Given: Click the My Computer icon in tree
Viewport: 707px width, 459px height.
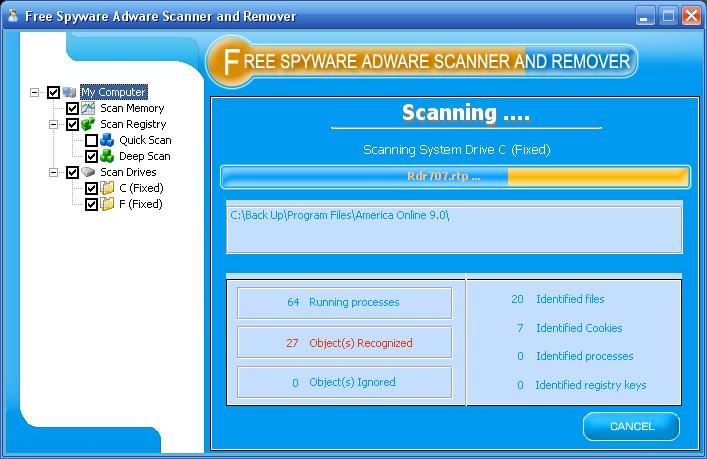Looking at the screenshot, I should pos(69,92).
